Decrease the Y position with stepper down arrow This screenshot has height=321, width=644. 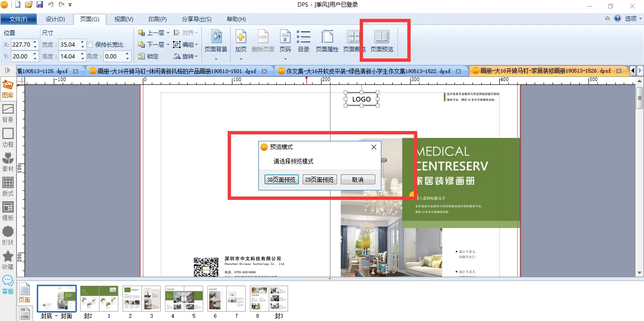click(35, 59)
